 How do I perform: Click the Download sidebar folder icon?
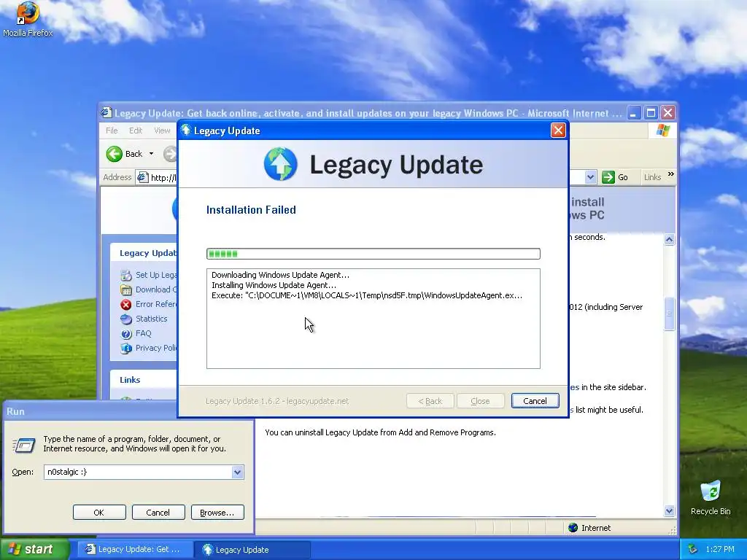[x=125, y=289]
